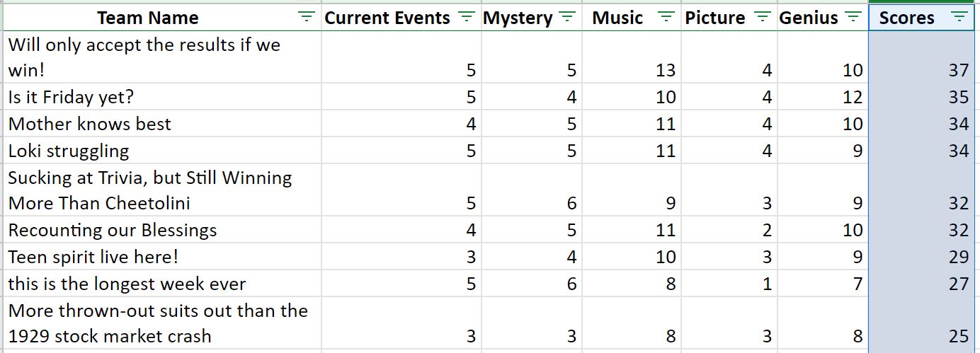Select 'this is the longest week ever' cell

pyautogui.click(x=162, y=284)
